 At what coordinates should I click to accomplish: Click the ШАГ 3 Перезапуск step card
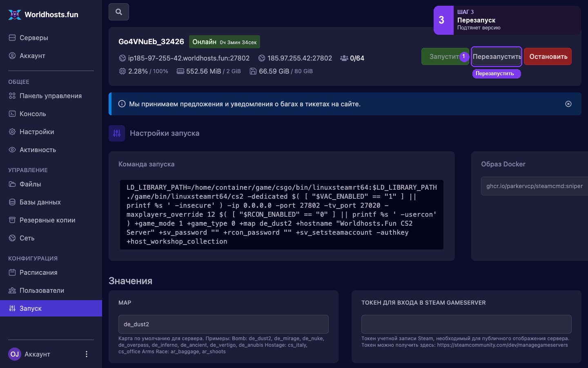[x=507, y=20]
